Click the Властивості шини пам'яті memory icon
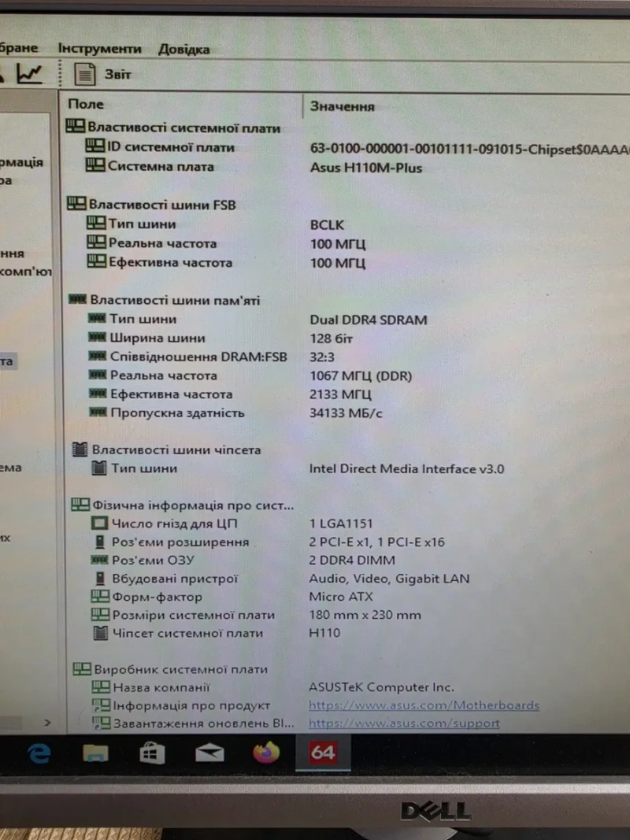The image size is (630, 840). pos(78,299)
